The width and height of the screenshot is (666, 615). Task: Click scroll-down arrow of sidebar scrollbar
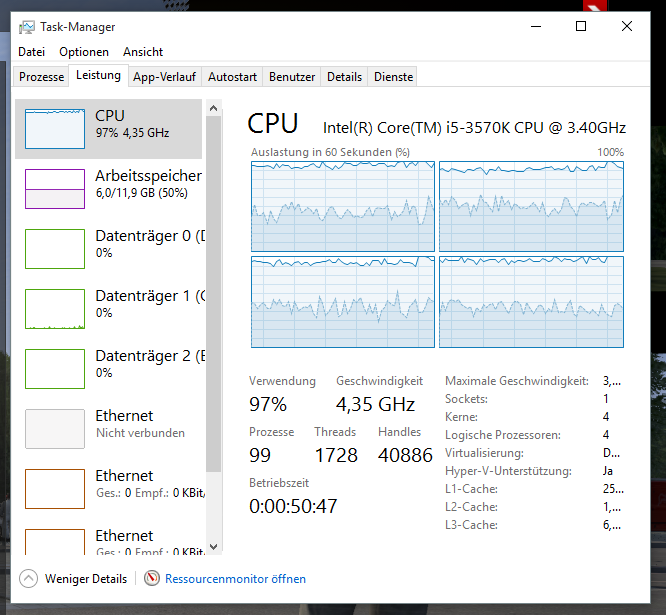(x=214, y=547)
